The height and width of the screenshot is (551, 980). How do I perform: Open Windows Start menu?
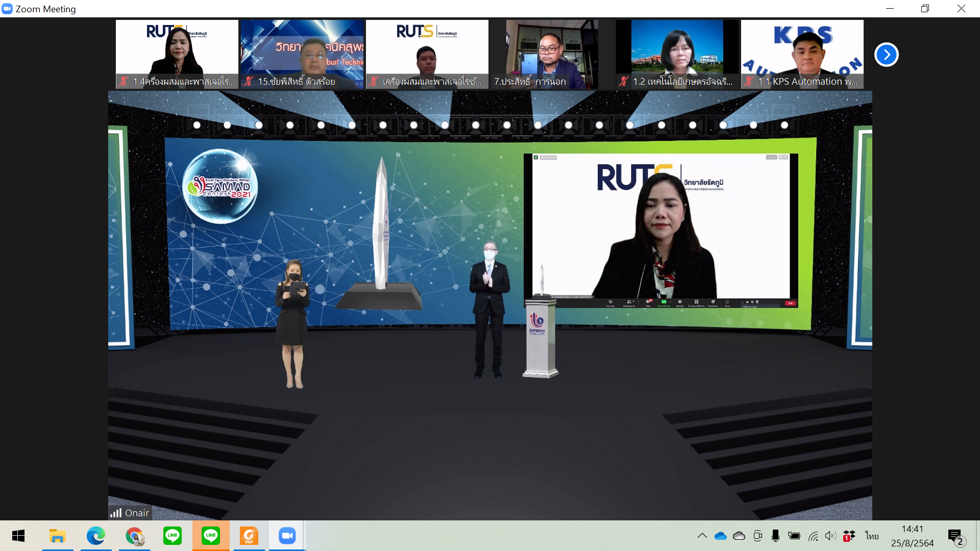click(18, 536)
